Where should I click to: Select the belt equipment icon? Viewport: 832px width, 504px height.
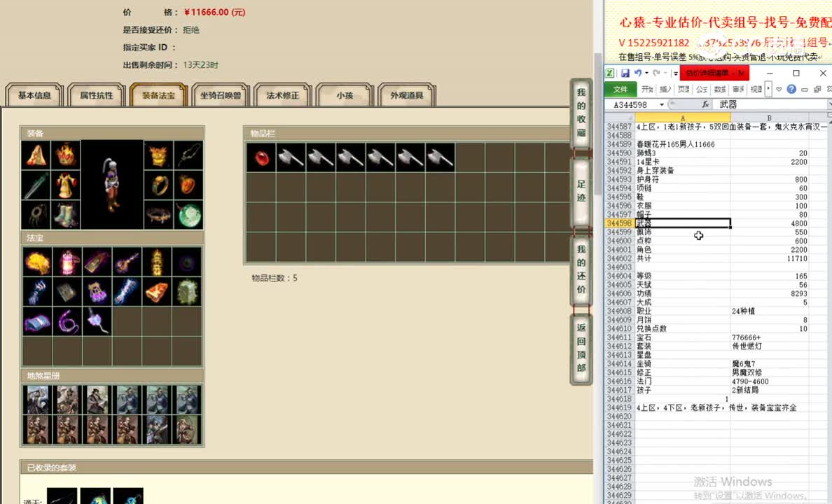[x=159, y=215]
